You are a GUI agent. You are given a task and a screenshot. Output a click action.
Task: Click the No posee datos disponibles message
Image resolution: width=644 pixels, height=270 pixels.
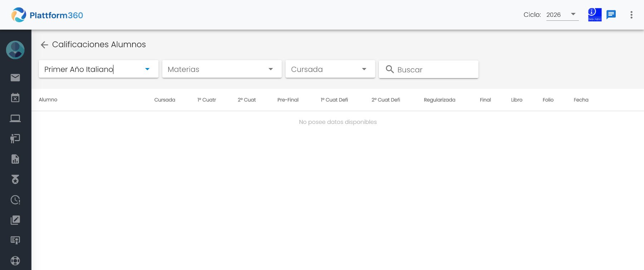click(338, 122)
